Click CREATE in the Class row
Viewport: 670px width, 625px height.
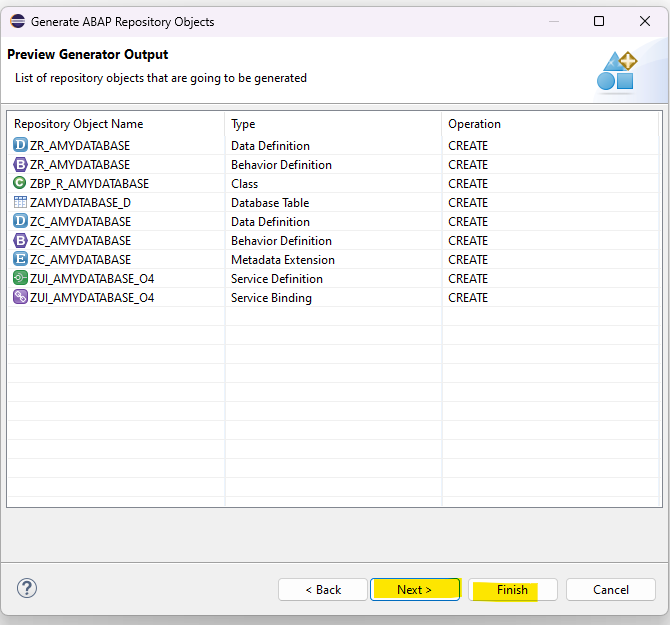coord(468,184)
